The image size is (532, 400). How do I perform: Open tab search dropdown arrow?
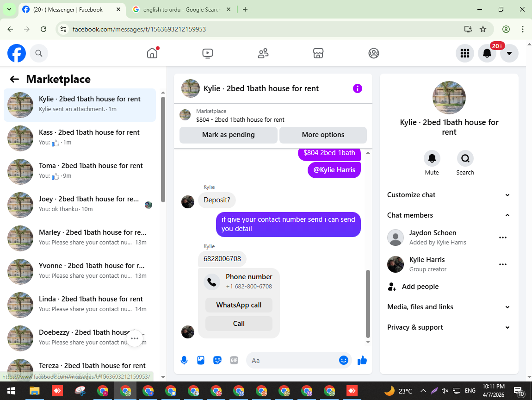tap(9, 10)
